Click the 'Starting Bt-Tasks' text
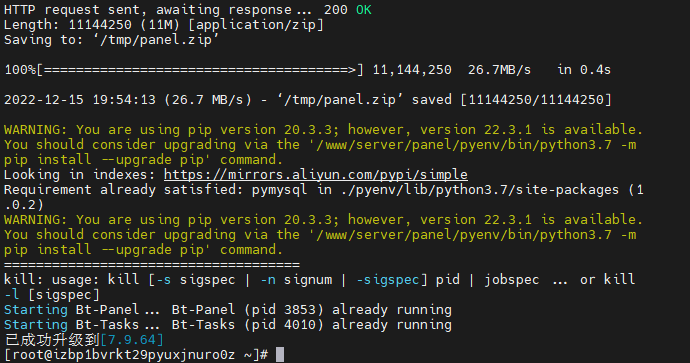This screenshot has height=363, width=690. (x=72, y=325)
